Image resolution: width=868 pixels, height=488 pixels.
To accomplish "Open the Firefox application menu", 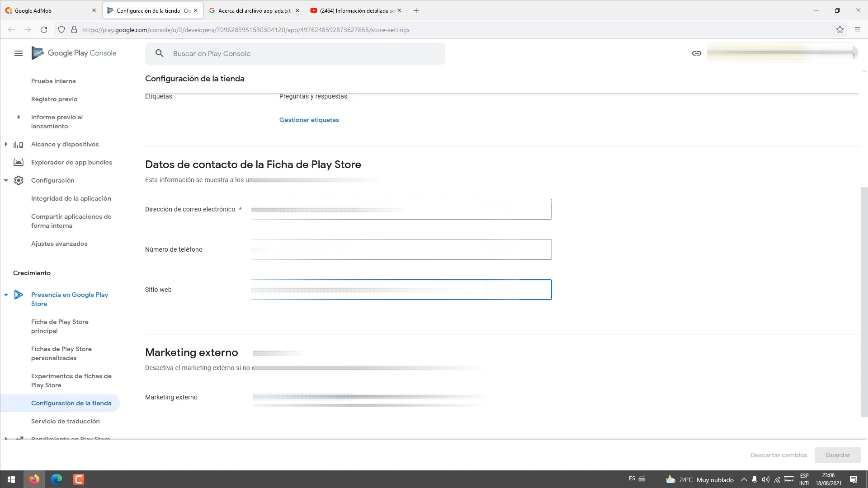I will click(857, 30).
